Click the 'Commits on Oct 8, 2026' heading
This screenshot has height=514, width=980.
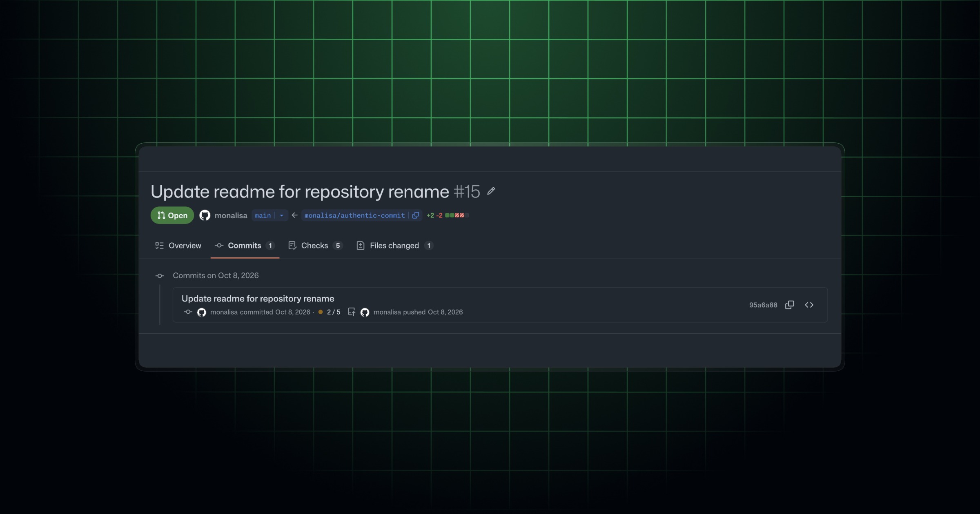pyautogui.click(x=216, y=275)
